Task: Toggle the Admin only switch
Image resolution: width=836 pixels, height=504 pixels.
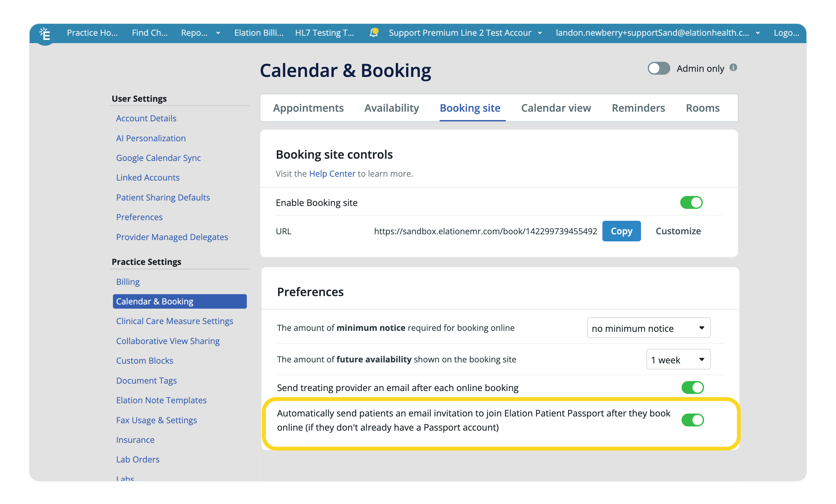Action: tap(659, 68)
